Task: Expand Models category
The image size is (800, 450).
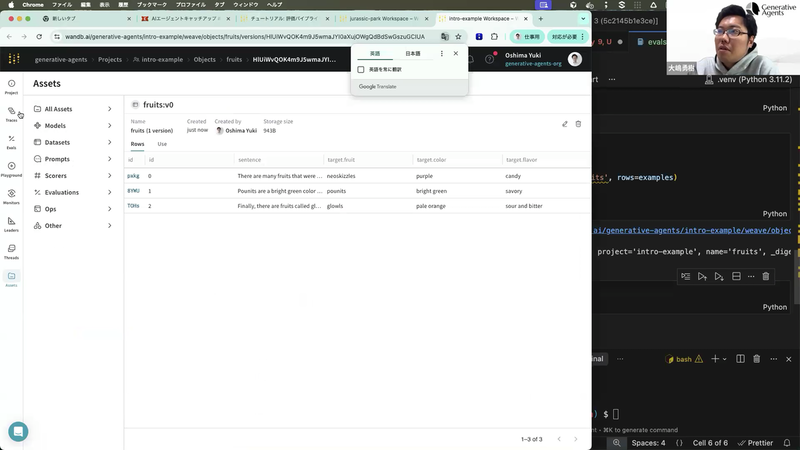Action: (110, 126)
